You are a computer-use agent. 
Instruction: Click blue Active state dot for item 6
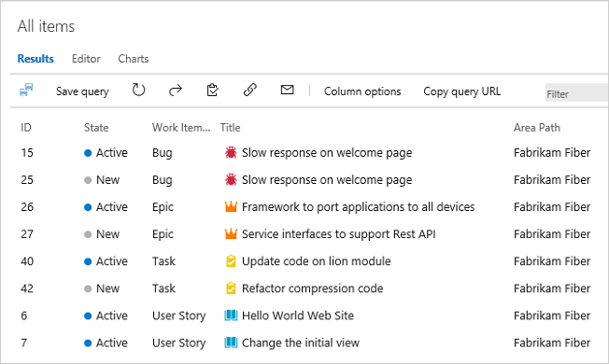tap(88, 315)
